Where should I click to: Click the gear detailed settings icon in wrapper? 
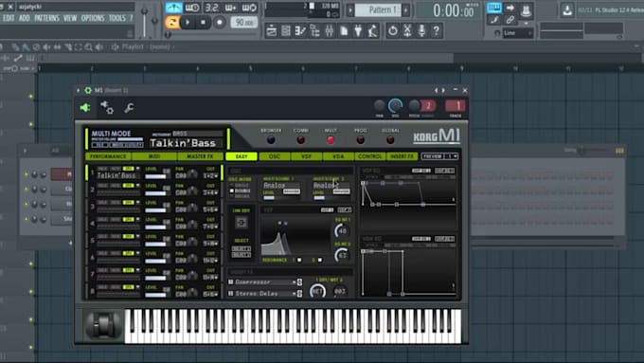pyautogui.click(x=107, y=108)
